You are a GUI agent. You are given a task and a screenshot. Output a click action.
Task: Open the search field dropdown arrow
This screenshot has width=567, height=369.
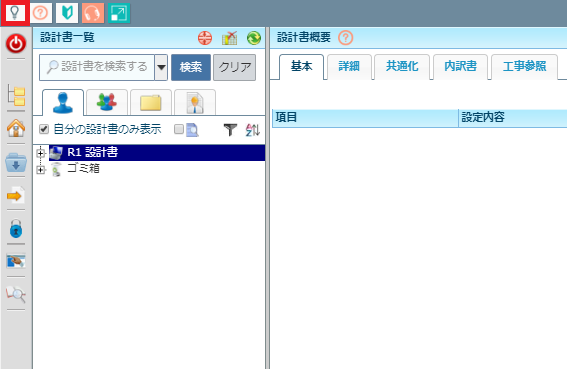coord(161,67)
